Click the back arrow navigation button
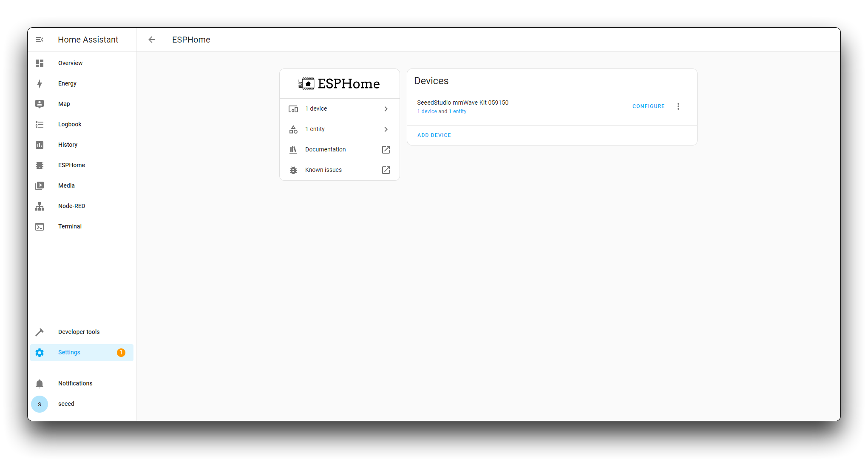The height and width of the screenshot is (462, 868). 152,40
